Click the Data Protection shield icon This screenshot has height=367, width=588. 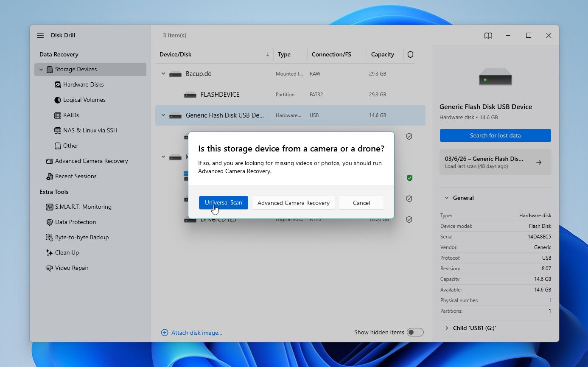click(x=50, y=222)
